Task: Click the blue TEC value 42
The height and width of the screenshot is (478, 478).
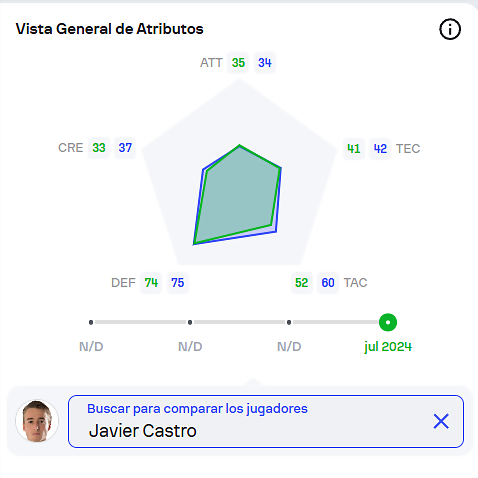Action: [380, 149]
